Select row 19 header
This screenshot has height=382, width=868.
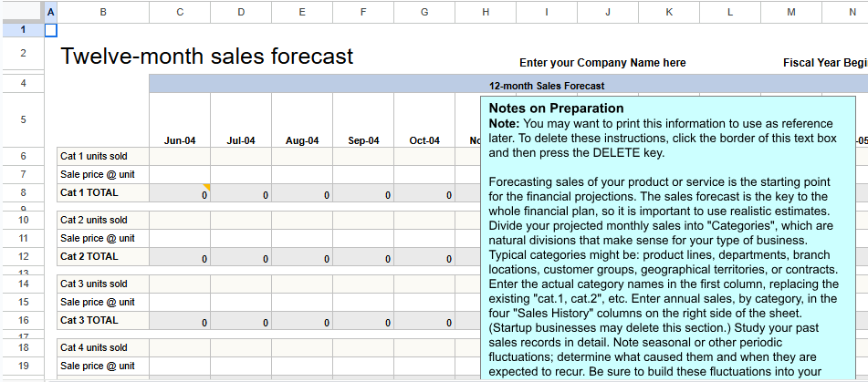pyautogui.click(x=23, y=366)
